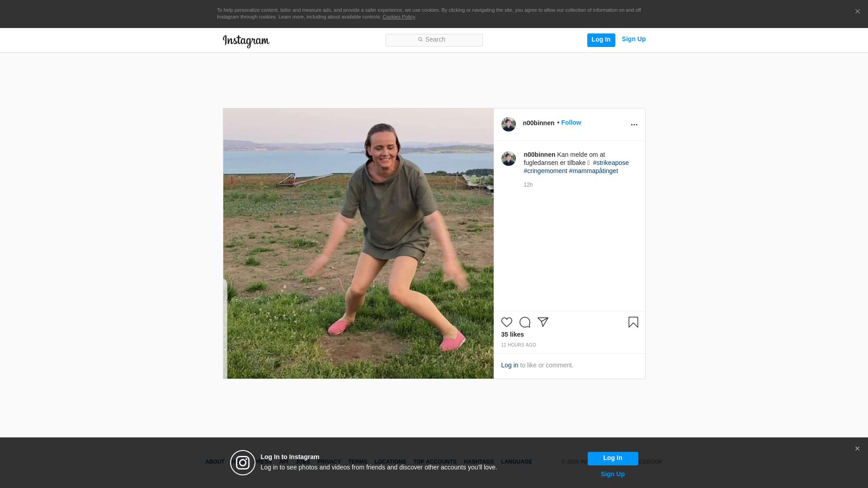This screenshot has width=868, height=488.
Task: Open the Cookies Policy link
Action: [x=398, y=17]
